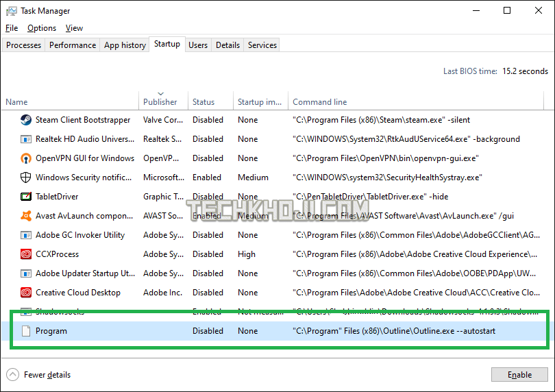Screen dimensions: 555x392
Task: Click the openvpn-gui.exe command line
Action: (x=386, y=158)
